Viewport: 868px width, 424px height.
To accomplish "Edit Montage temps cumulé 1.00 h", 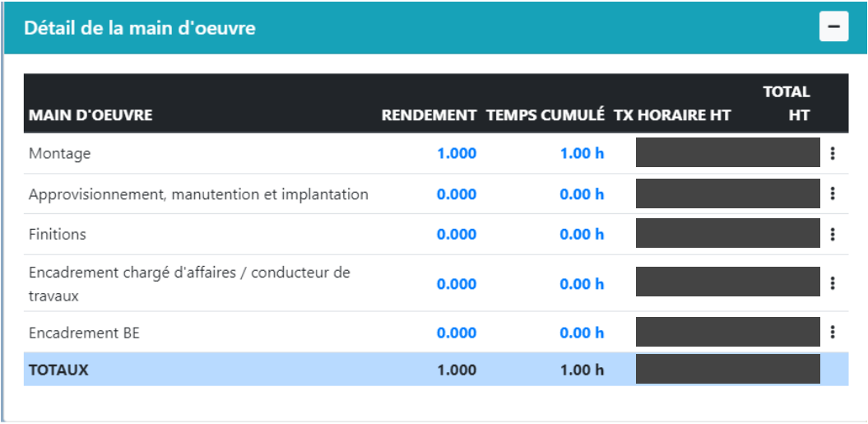I will [x=582, y=154].
